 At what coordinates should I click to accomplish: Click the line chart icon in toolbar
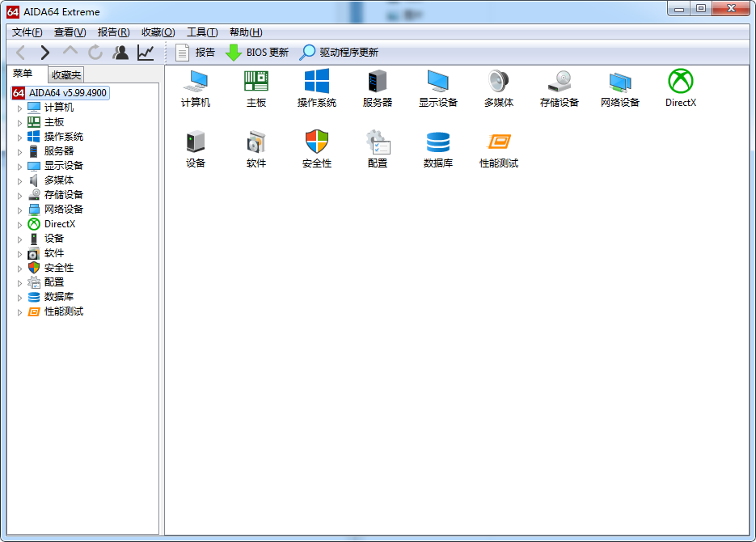point(146,53)
